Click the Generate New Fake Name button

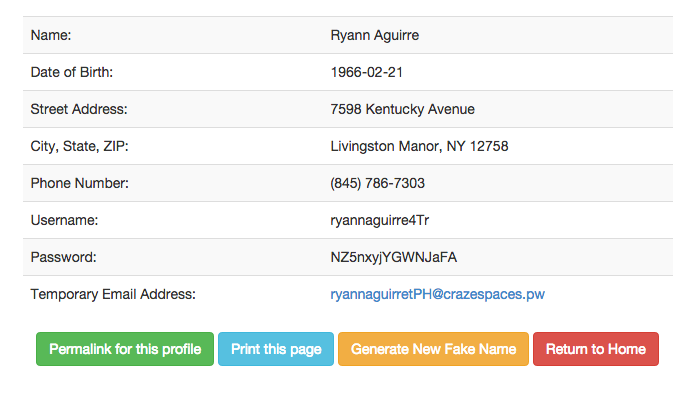click(433, 349)
